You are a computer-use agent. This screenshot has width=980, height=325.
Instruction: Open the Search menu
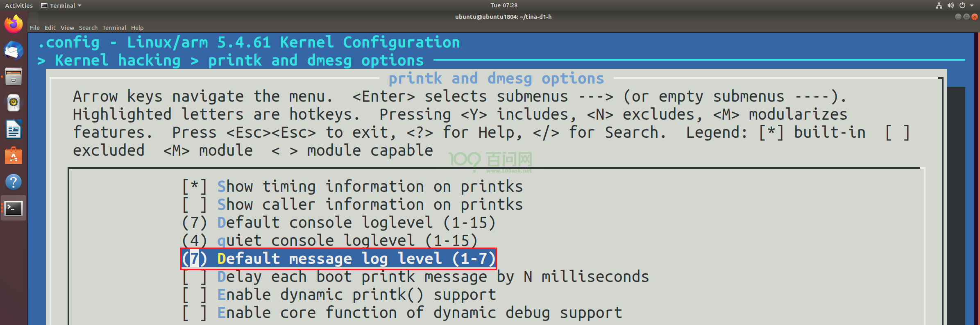point(88,28)
